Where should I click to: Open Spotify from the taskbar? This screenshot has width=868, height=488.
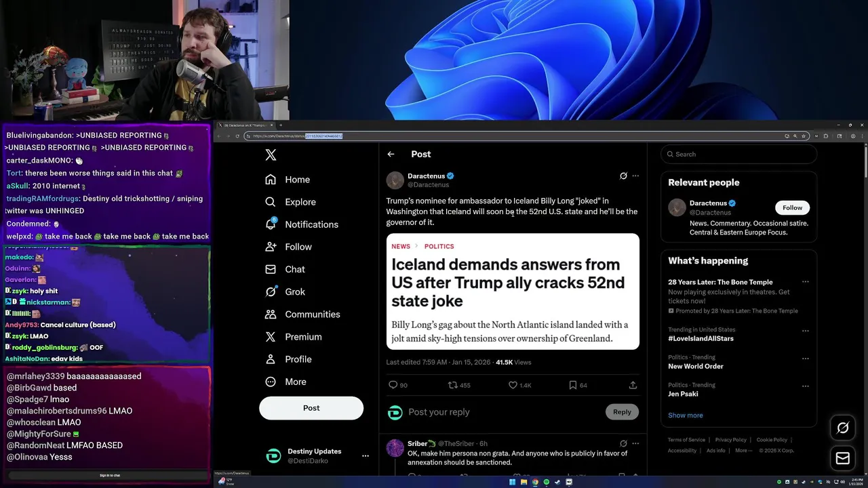pyautogui.click(x=547, y=482)
